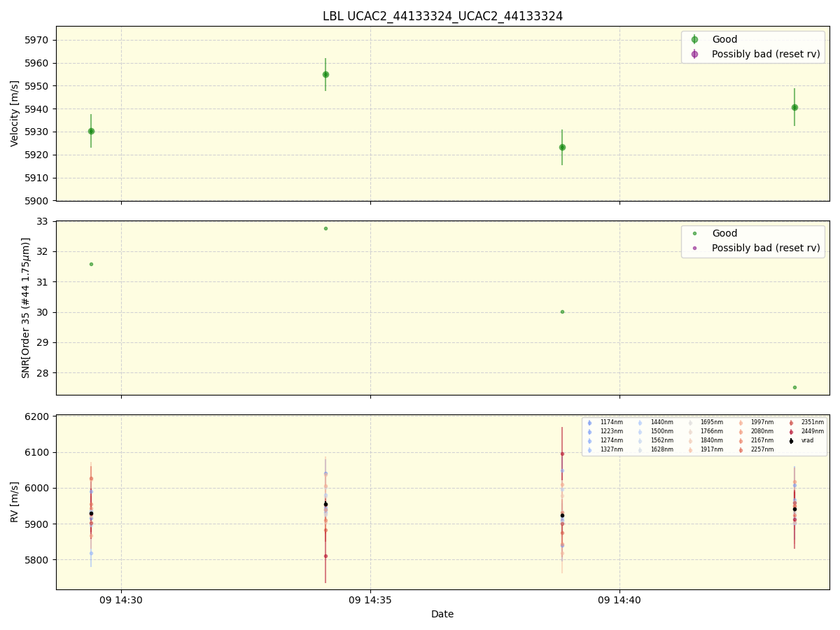Click the 1440nm legend entry
This screenshot has width=840, height=630.
(x=661, y=423)
